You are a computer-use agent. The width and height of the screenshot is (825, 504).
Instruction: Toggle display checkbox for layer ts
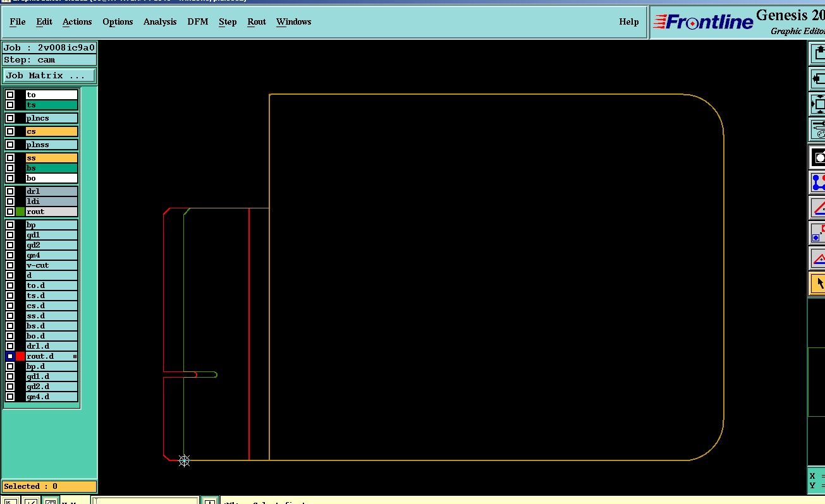coord(10,105)
